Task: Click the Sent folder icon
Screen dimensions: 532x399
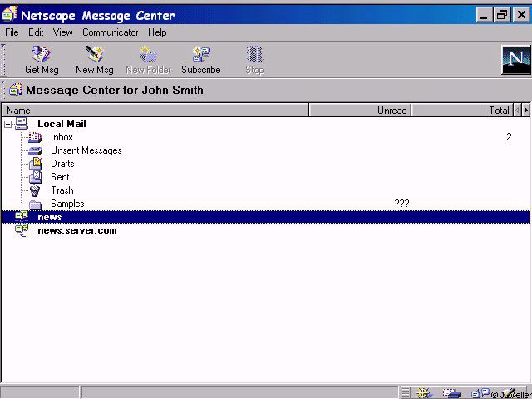Action: tap(35, 177)
